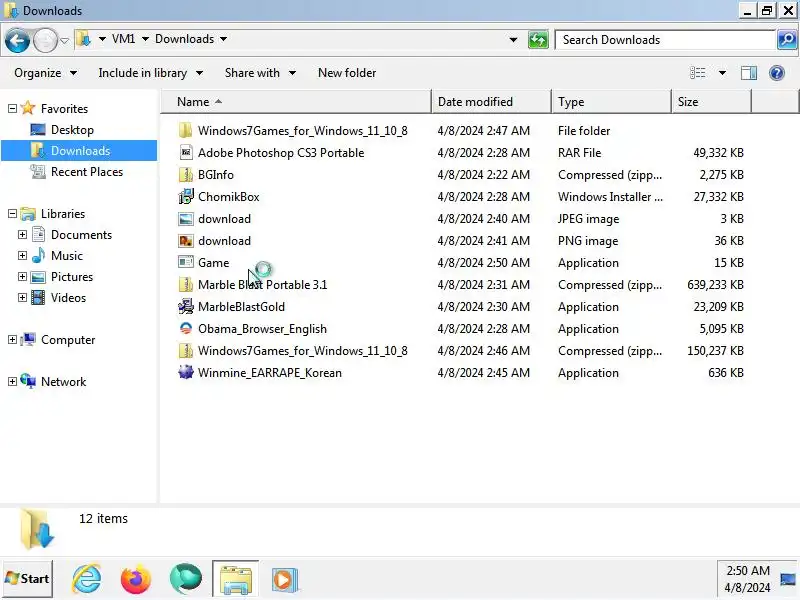
Task: Open the dropdown arrow after VM1 breadcrumb
Action: click(145, 39)
